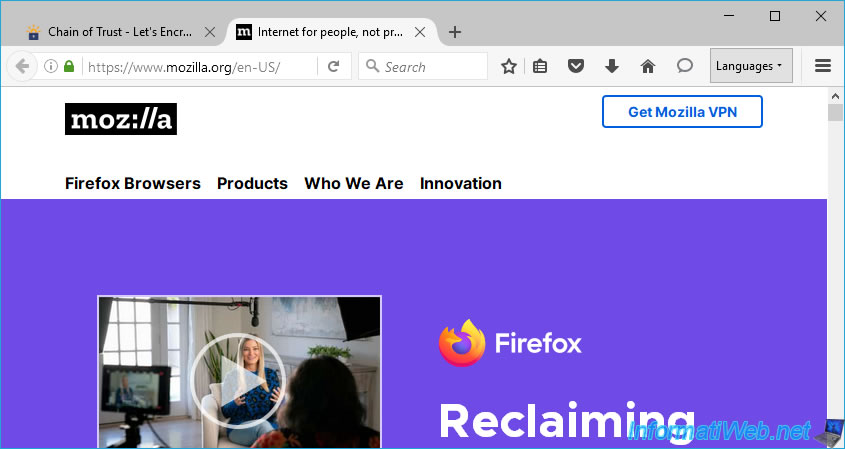Screen dimensions: 845x449
Task: Open the Firefox Browsers menu
Action: (133, 183)
